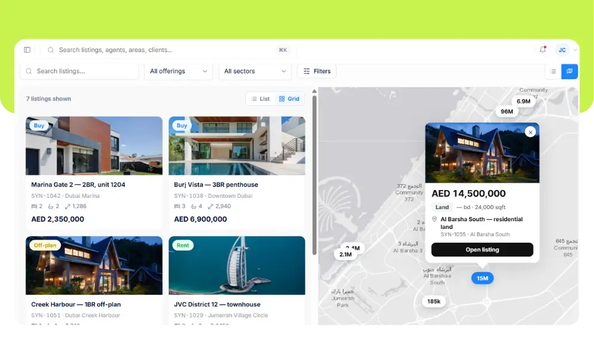Click the area icon on Marina Gate 2

click(x=68, y=206)
